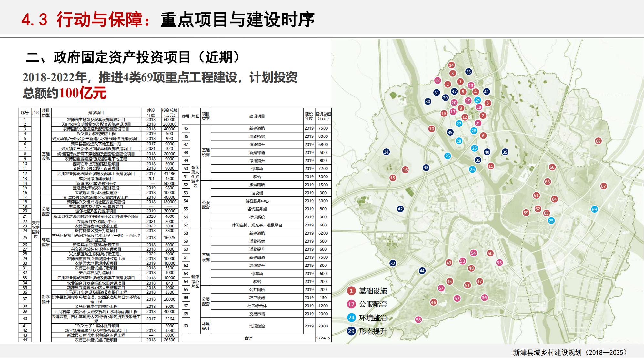Click red map marker 66
The width and height of the screenshot is (644, 362).
(x=552, y=167)
